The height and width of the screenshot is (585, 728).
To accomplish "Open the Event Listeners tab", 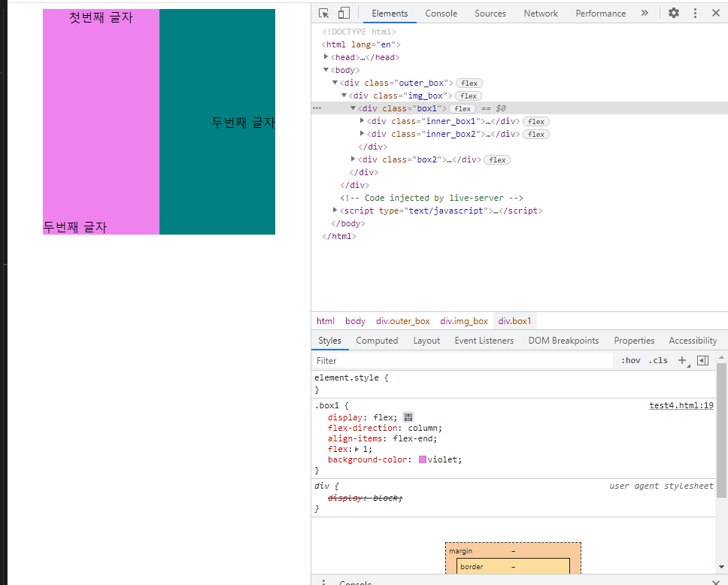I will click(484, 341).
